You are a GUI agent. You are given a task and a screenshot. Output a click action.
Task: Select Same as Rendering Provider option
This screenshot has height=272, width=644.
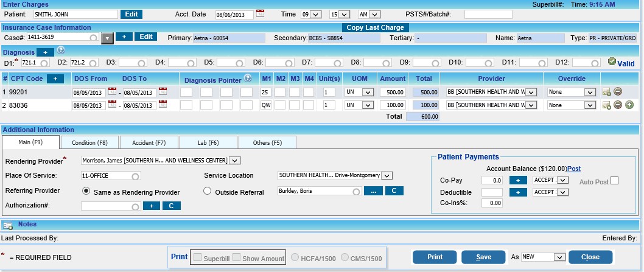(86, 192)
